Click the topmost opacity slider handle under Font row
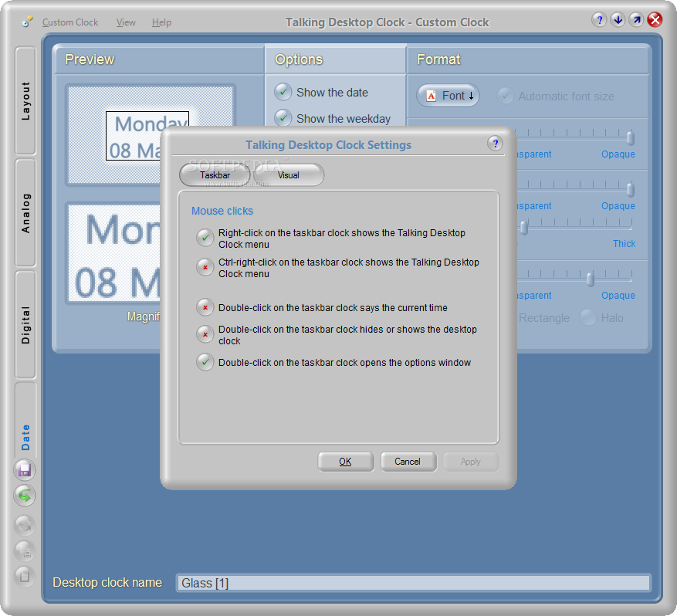Image resolution: width=677 pixels, height=616 pixels. click(631, 137)
